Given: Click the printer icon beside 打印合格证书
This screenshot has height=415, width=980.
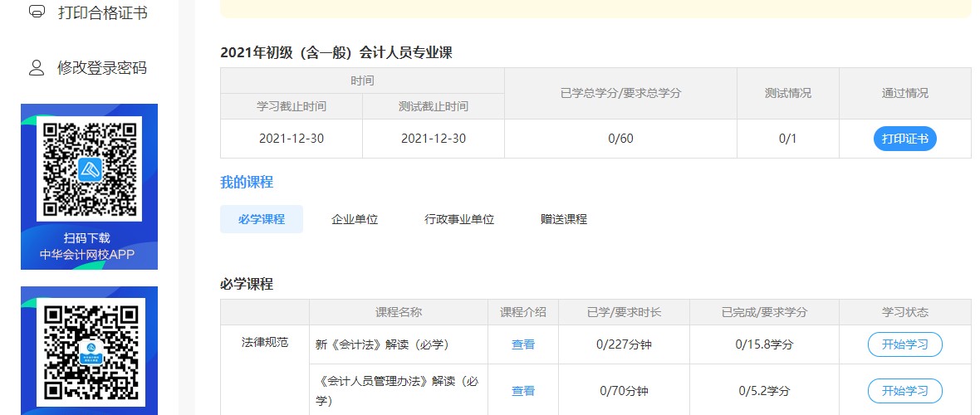Looking at the screenshot, I should click(37, 12).
